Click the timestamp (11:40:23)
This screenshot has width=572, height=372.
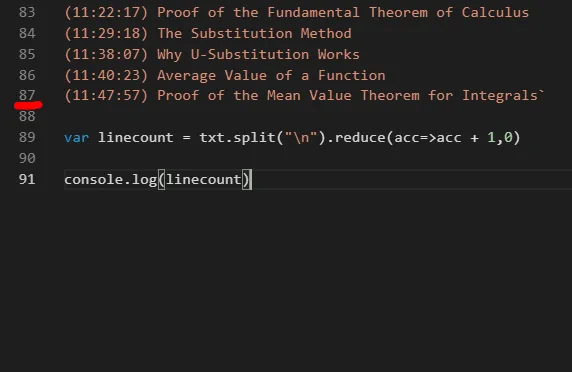point(106,75)
